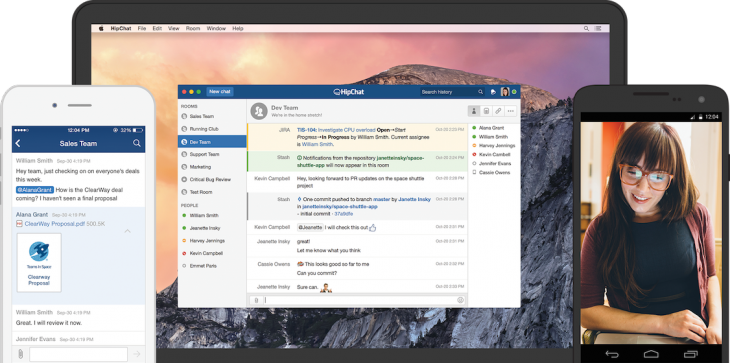Tap the search icon on iPhone header
This screenshot has width=730, height=363.
(136, 143)
